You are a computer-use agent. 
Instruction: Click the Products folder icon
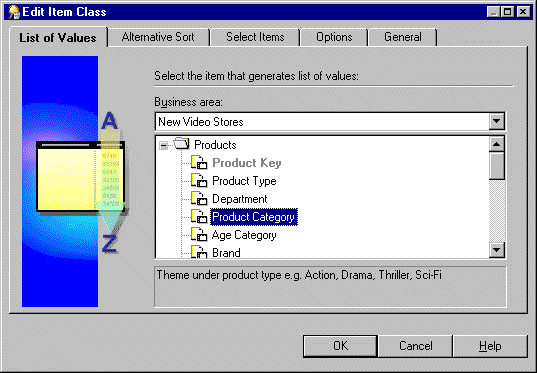pyautogui.click(x=182, y=144)
